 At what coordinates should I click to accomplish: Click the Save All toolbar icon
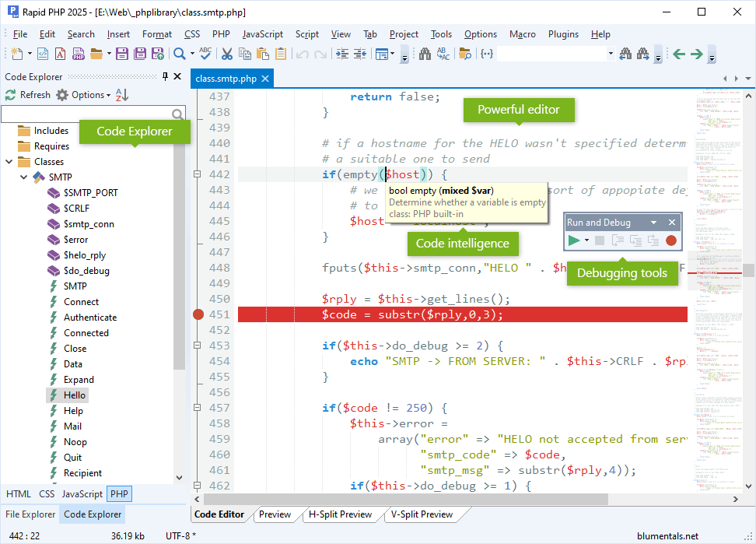tap(141, 54)
